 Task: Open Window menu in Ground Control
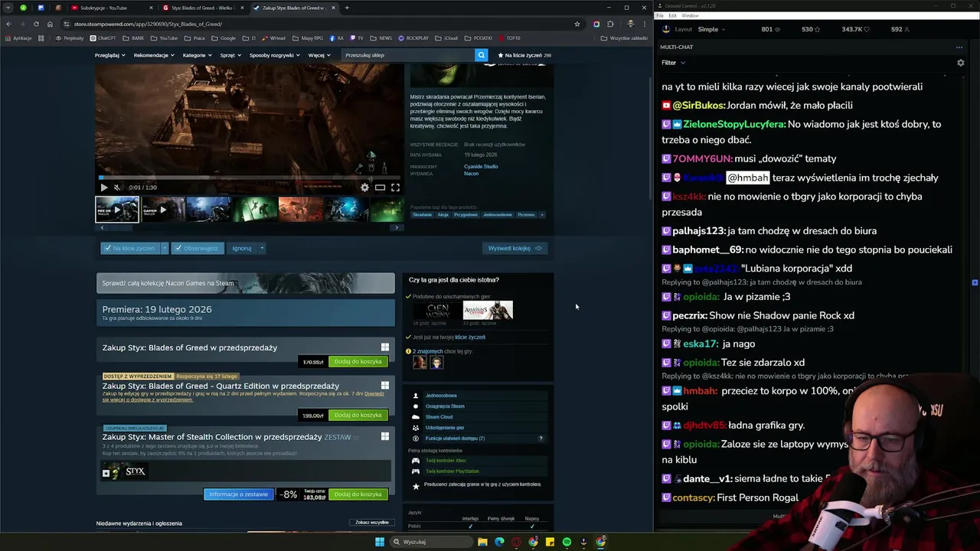click(690, 15)
